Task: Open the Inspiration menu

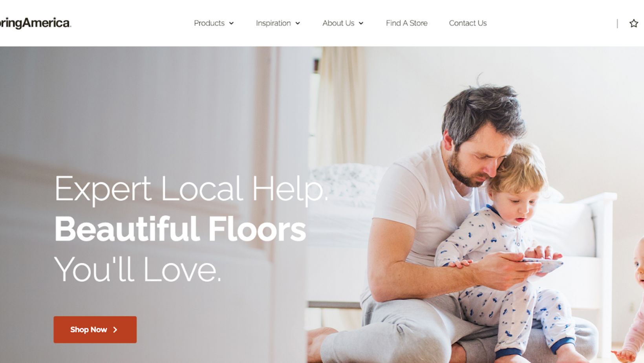Action: (273, 23)
